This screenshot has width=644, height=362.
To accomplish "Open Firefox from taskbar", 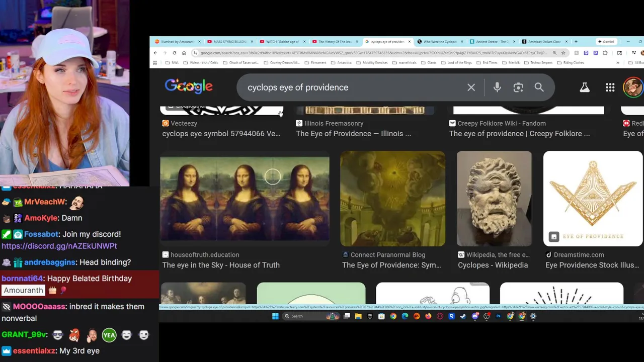I will click(x=428, y=316).
